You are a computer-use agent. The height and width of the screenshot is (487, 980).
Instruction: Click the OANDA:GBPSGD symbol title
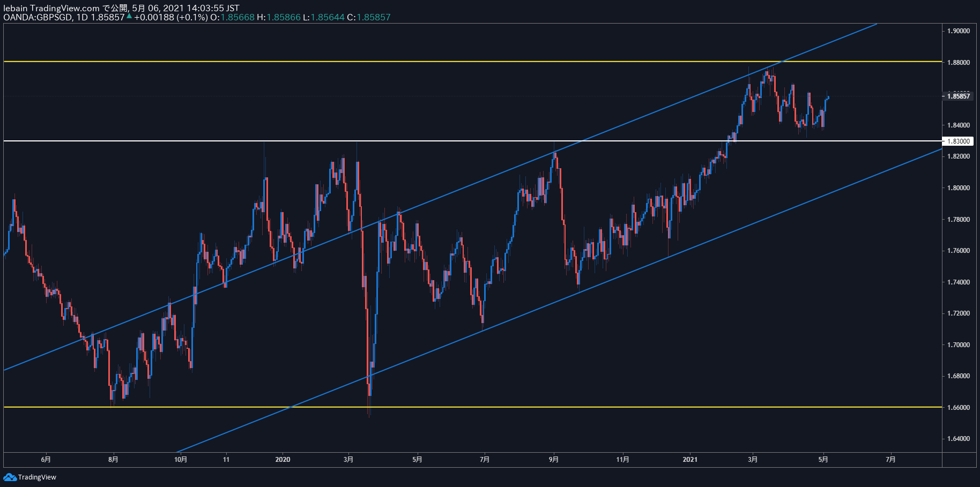(38, 17)
